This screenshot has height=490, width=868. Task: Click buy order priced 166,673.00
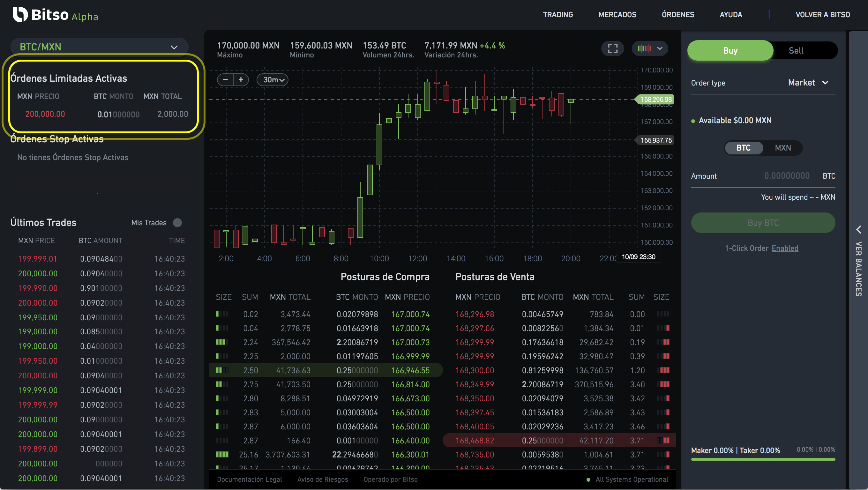325,398
